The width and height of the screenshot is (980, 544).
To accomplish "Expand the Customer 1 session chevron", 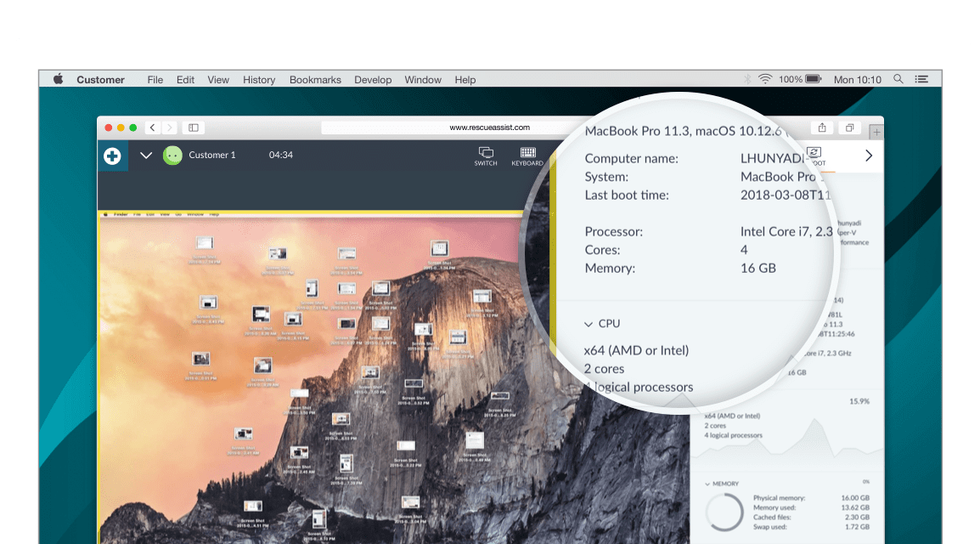I will [146, 156].
